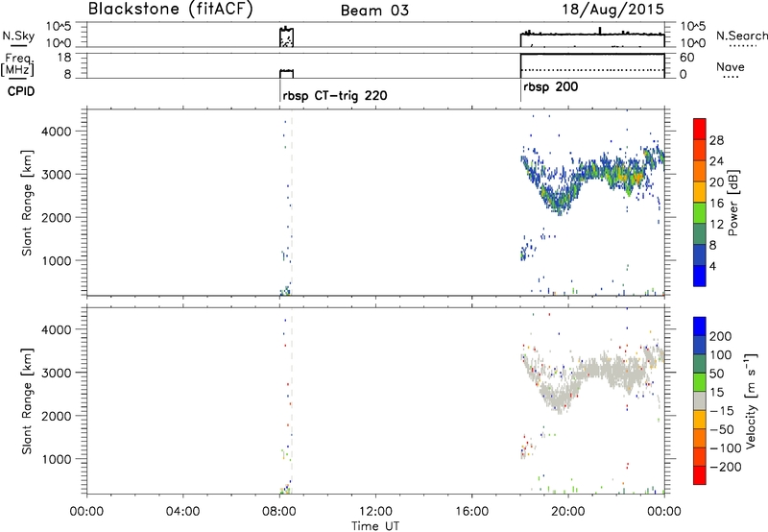Pick the orange 20–24 dB Power colorbar segment

click(700, 171)
